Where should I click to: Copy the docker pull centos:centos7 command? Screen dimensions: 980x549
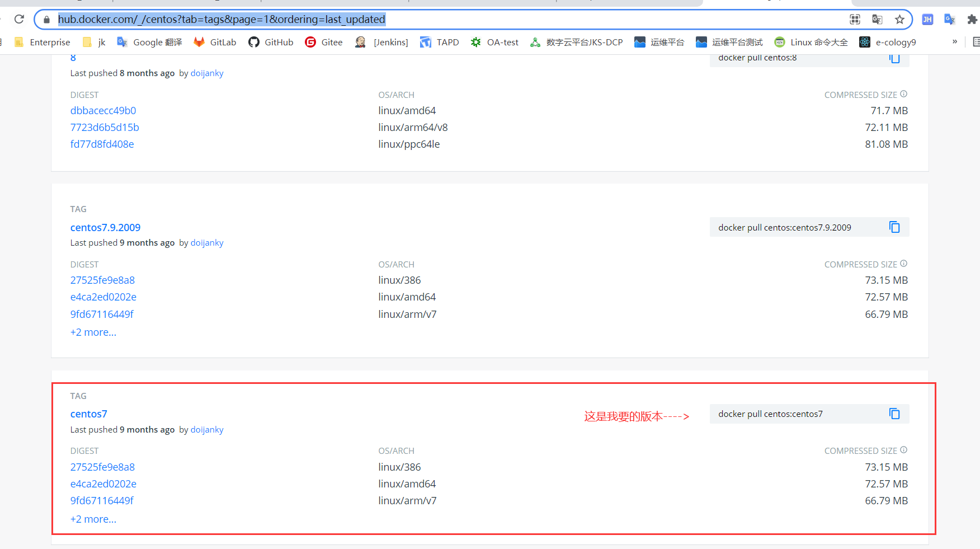click(894, 414)
